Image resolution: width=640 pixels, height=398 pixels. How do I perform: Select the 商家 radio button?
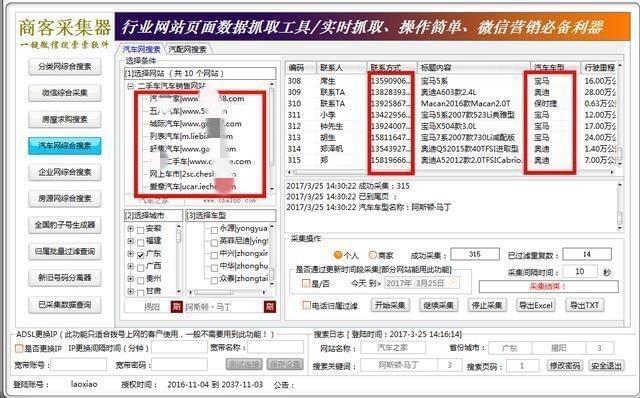(x=372, y=255)
